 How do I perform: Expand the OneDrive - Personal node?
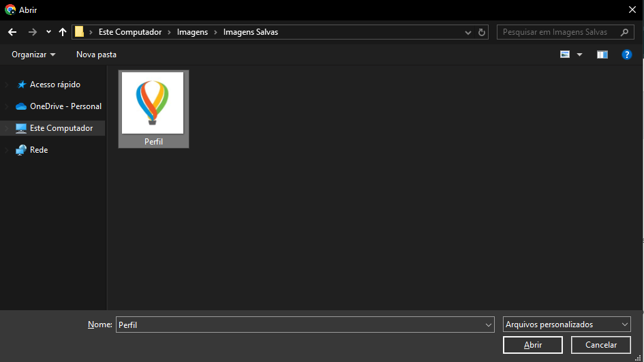pos(7,106)
